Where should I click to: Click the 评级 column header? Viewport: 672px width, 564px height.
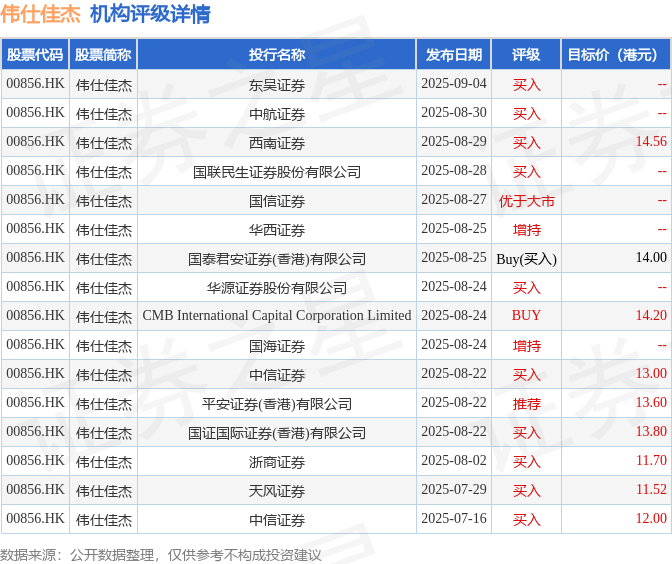click(x=526, y=54)
